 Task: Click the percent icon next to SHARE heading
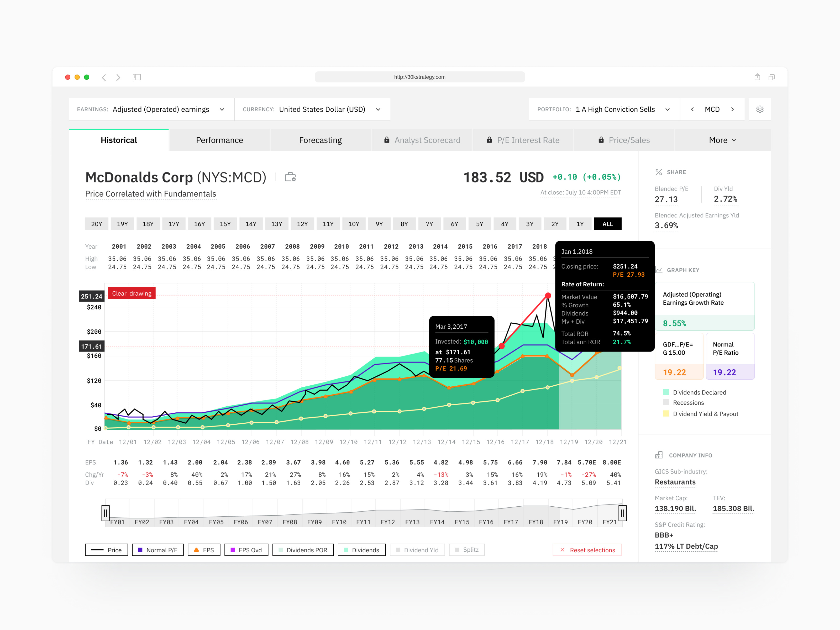click(659, 172)
